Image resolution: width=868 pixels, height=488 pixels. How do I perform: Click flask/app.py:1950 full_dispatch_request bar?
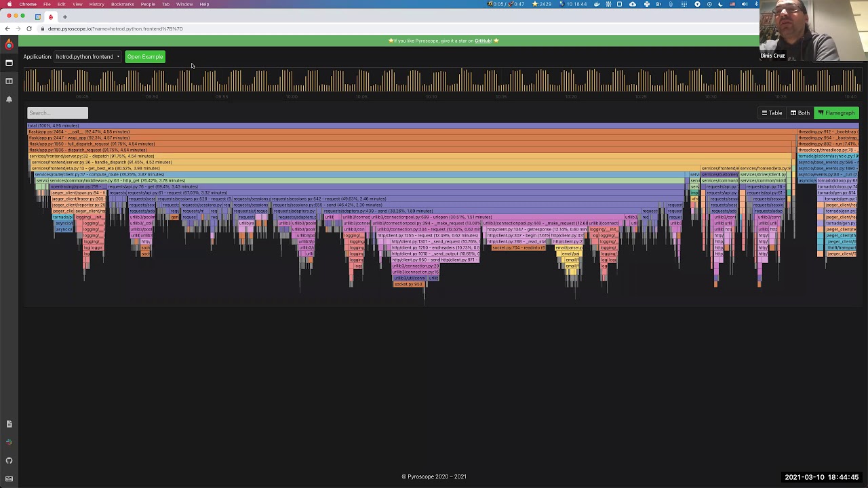click(x=412, y=144)
